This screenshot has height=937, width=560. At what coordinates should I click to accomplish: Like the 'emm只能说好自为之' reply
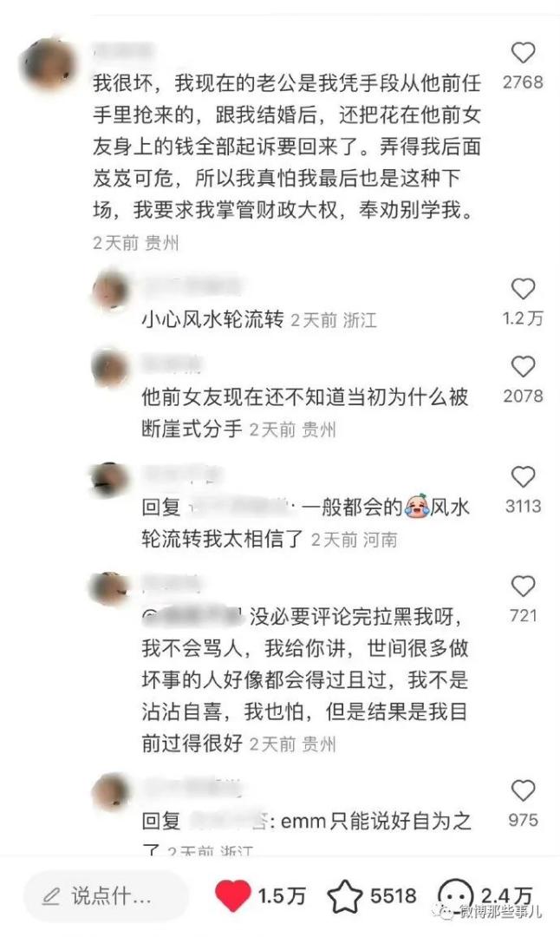(x=523, y=790)
